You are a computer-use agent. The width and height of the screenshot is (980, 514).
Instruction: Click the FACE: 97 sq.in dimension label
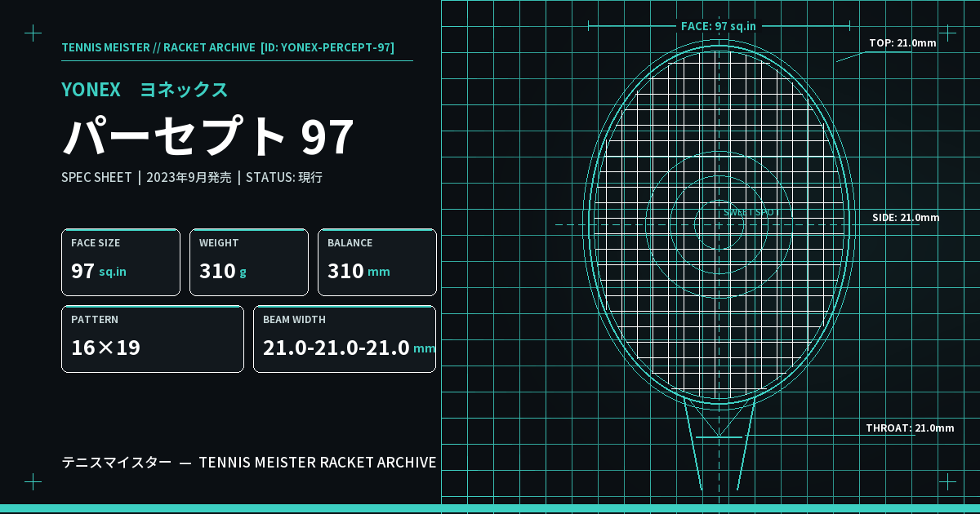(x=719, y=26)
